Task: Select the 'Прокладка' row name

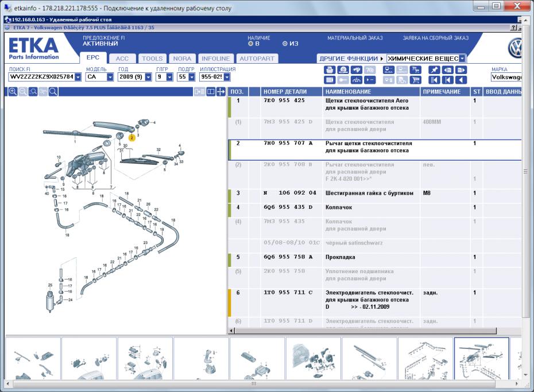Action: coord(340,257)
